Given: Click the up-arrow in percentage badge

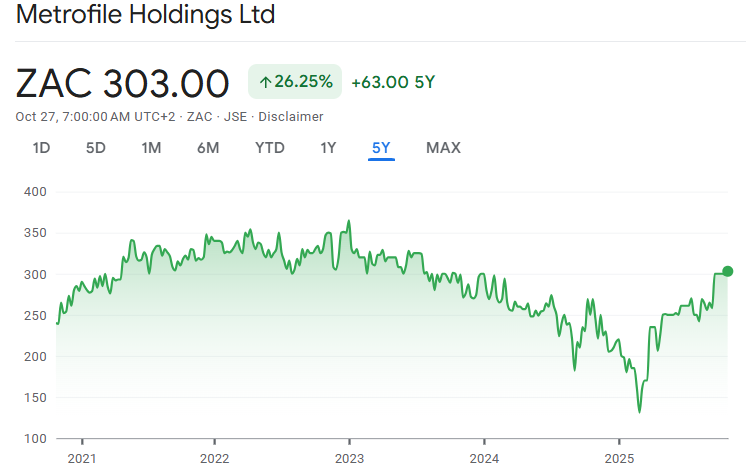Looking at the screenshot, I should point(265,82).
